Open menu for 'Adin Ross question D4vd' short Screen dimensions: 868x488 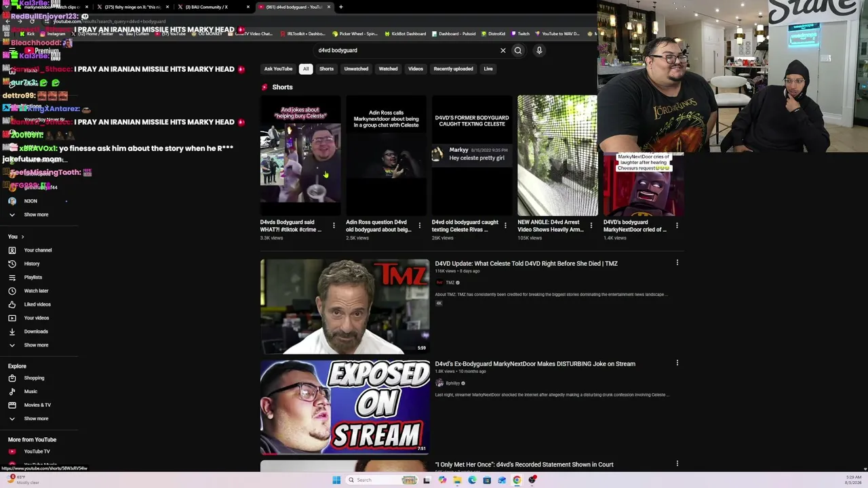[x=419, y=225]
